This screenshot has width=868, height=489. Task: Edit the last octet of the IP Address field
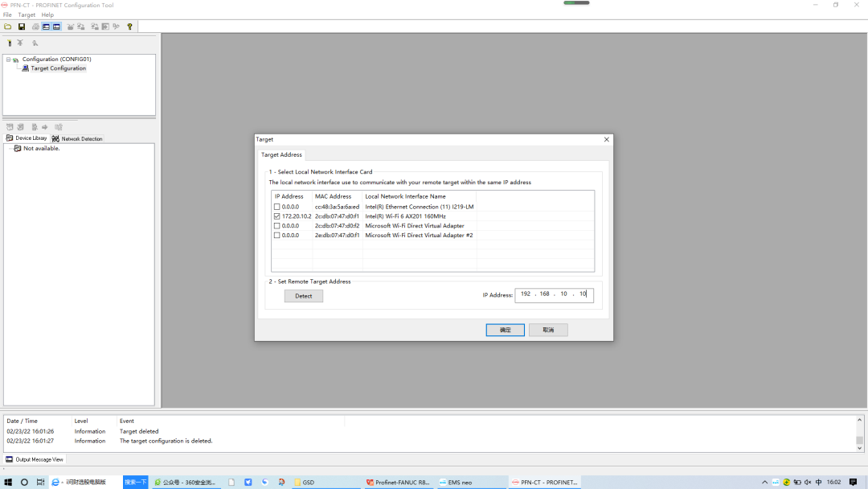[583, 294]
